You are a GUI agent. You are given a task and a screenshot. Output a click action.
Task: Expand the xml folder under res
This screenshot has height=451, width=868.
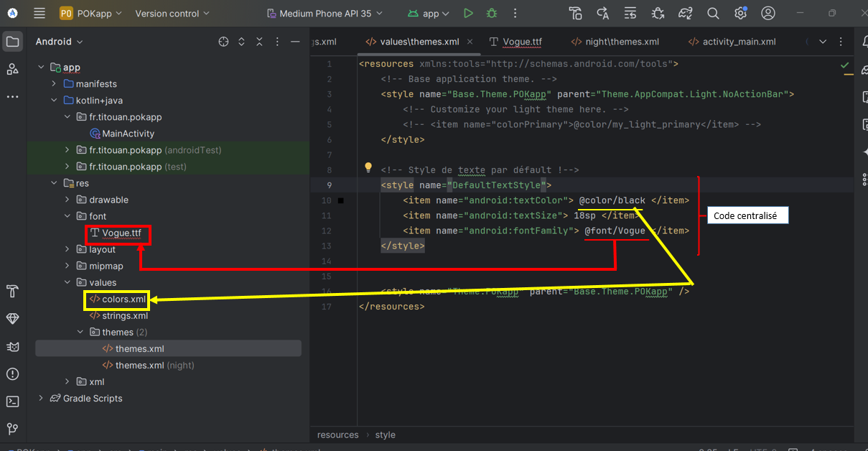pyautogui.click(x=67, y=381)
